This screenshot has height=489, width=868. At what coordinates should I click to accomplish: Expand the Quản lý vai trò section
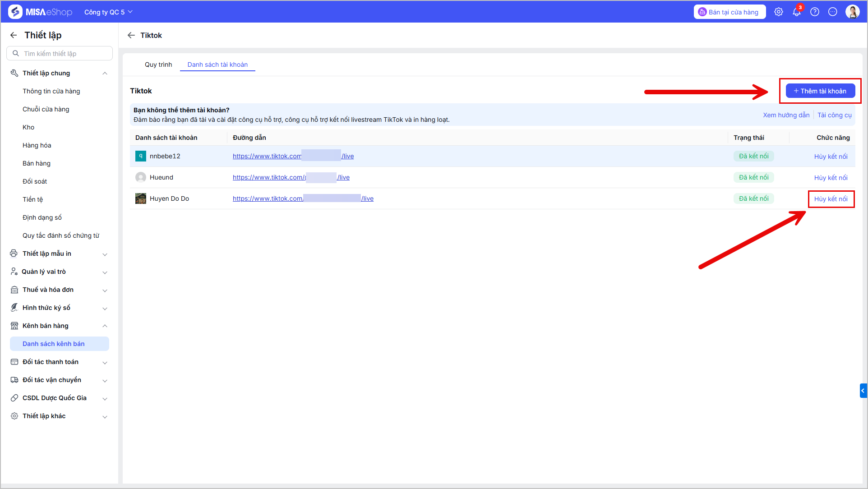point(105,272)
